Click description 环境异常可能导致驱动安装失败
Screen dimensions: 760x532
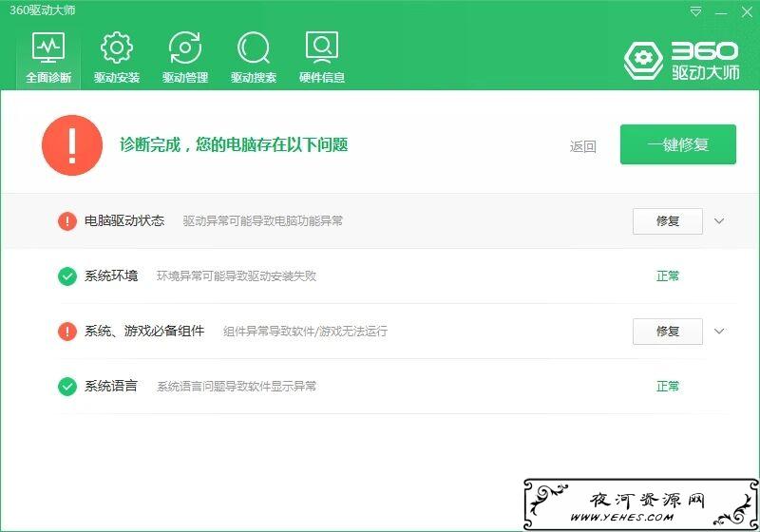point(237,276)
